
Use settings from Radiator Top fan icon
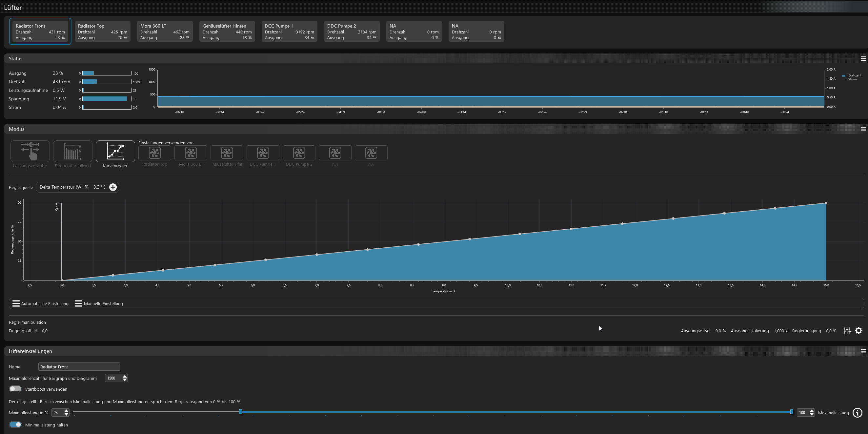155,153
